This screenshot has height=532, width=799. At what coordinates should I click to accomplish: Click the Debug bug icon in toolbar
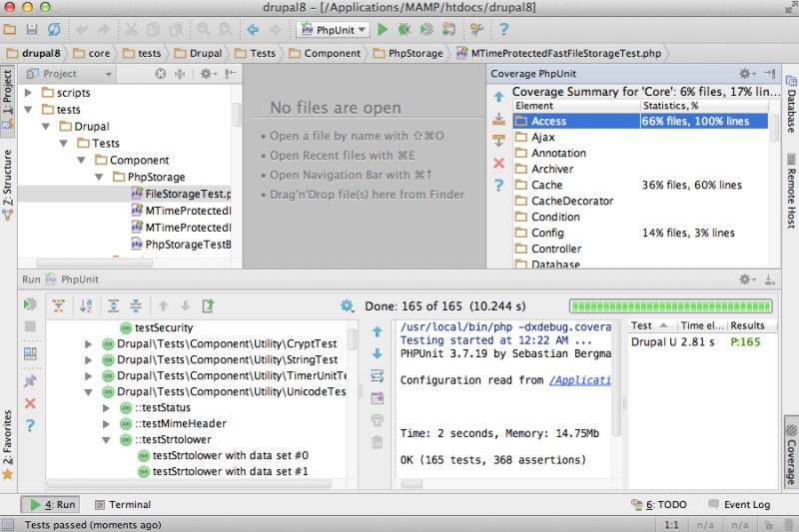(404, 30)
